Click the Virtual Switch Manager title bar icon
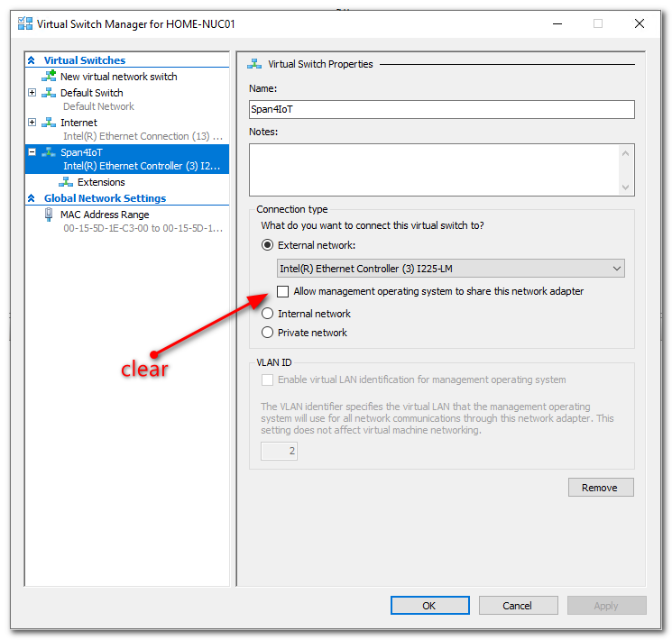 tap(24, 24)
